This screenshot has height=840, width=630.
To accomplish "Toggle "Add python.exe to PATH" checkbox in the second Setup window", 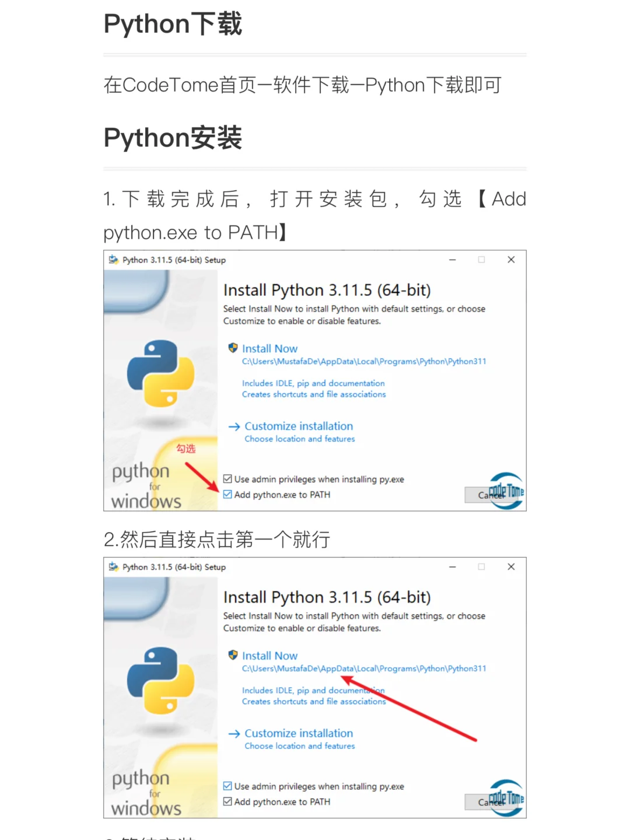I will click(x=228, y=801).
